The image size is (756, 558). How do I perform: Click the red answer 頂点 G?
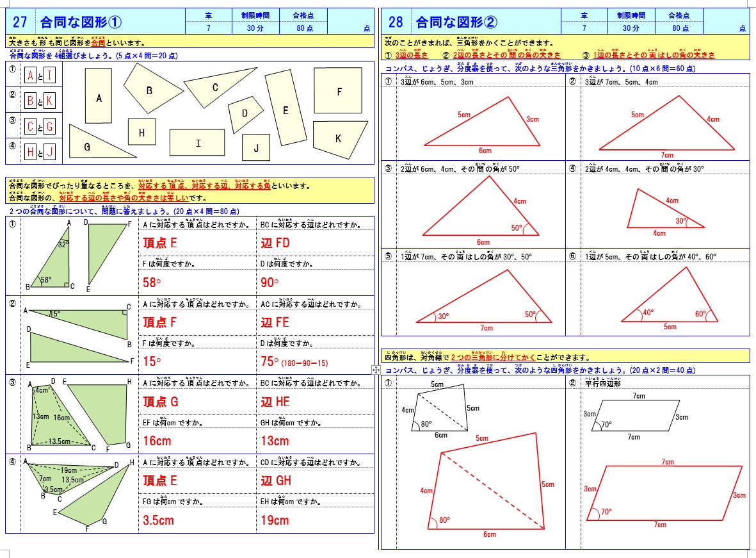click(161, 402)
